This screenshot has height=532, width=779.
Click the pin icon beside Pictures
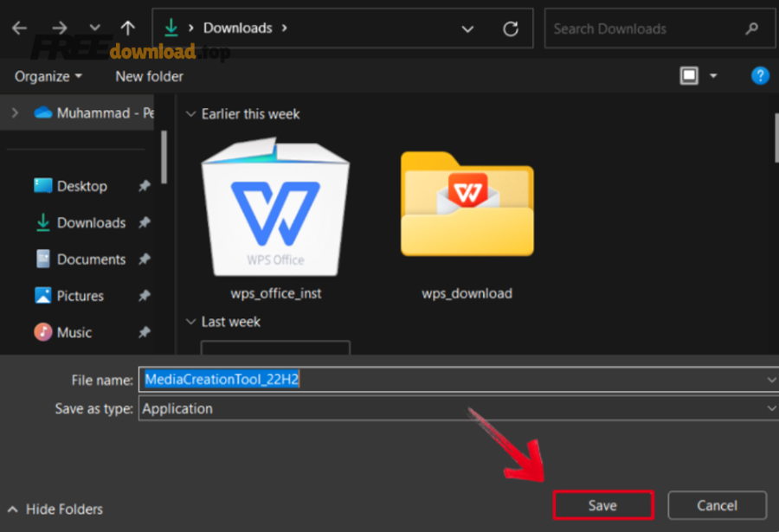click(144, 296)
